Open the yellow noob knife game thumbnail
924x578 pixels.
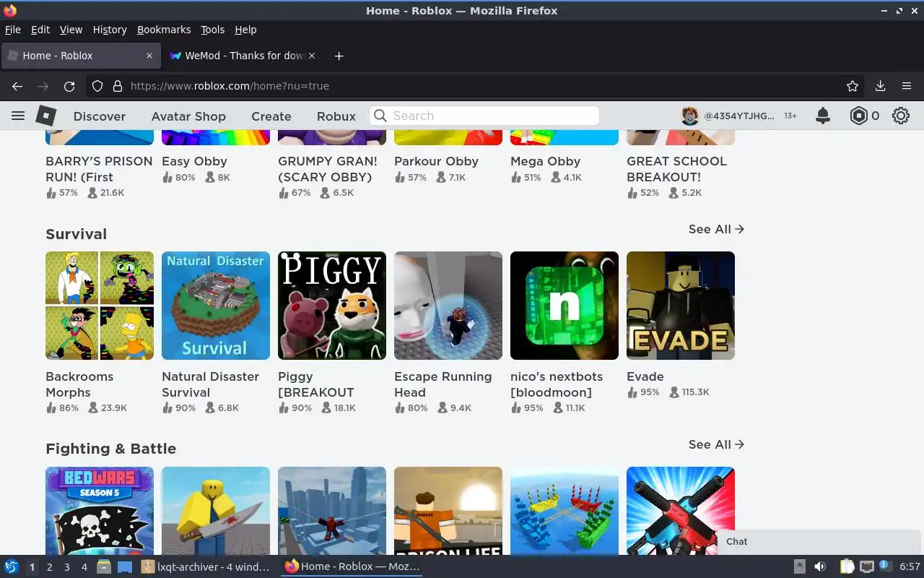(216, 511)
